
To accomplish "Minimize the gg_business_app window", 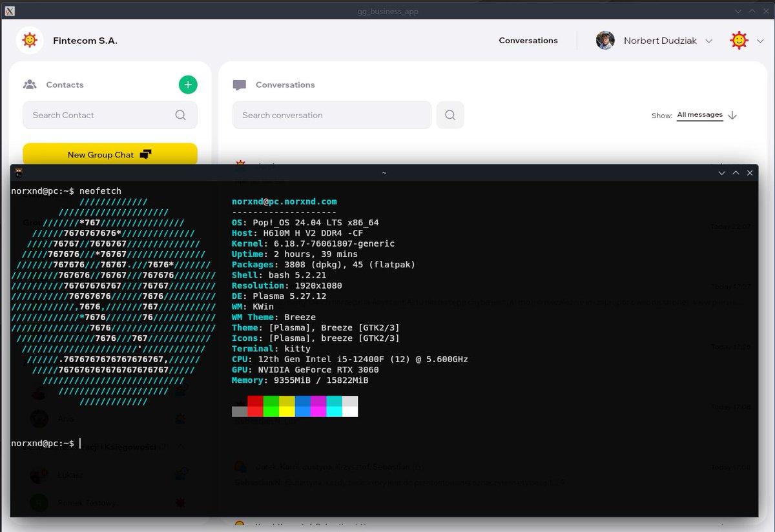I will click(x=738, y=11).
